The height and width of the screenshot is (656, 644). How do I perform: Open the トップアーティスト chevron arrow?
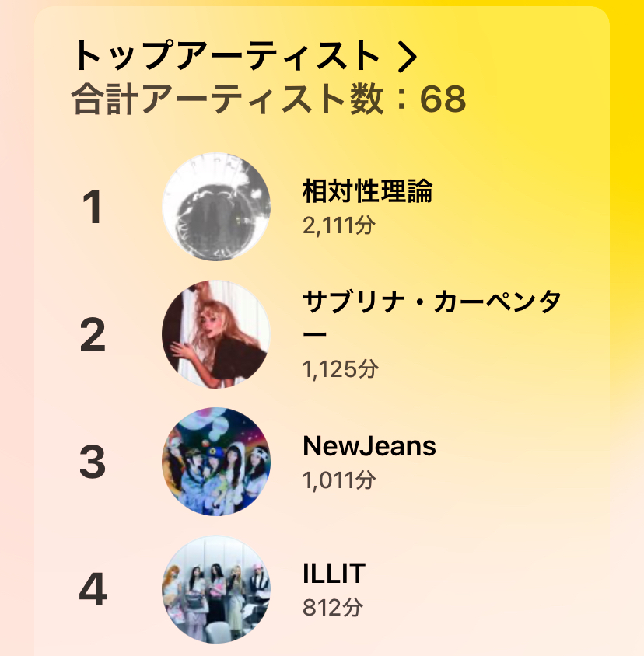408,56
